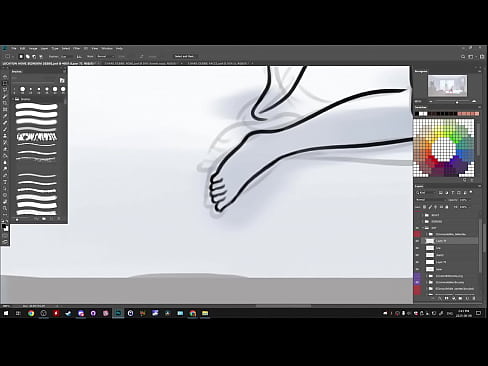Click the Select and Mask button

click(184, 56)
